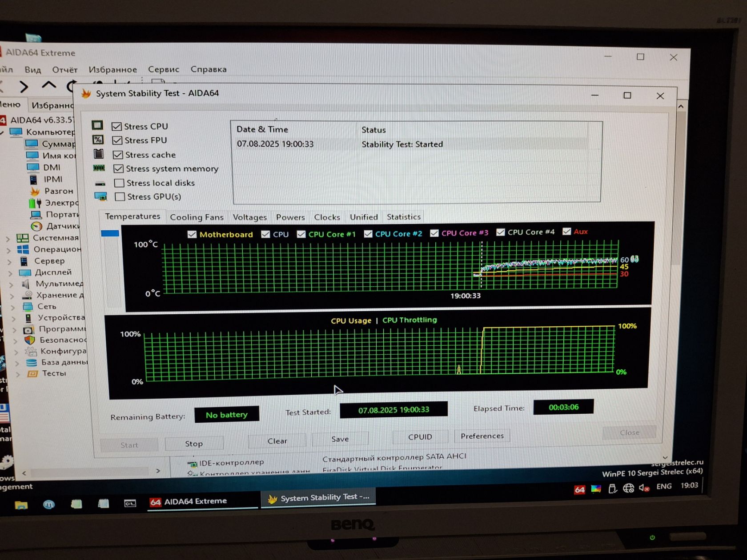
Task: Switch to AIDA64 Extreme taskbar button
Action: (x=203, y=501)
